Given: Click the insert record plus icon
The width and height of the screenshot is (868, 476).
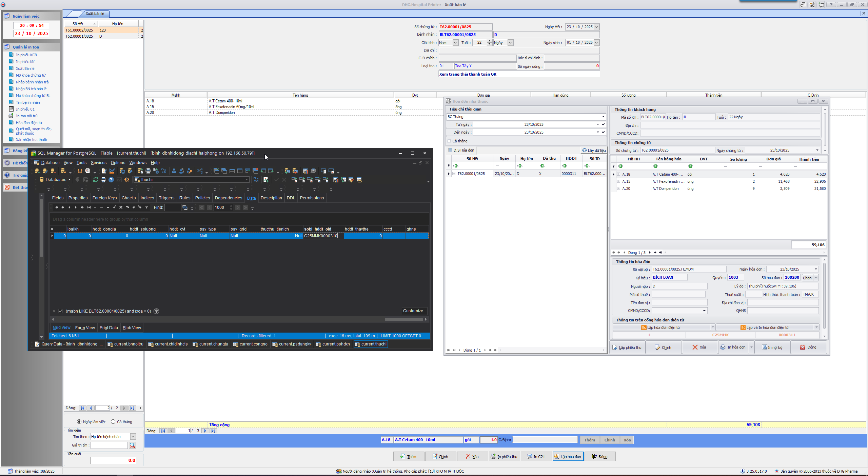Looking at the screenshot, I should (x=95, y=207).
